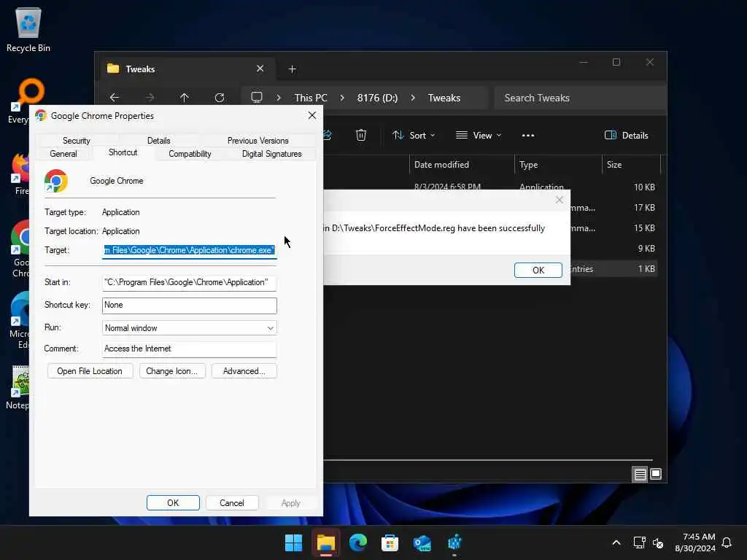Image resolution: width=747 pixels, height=560 pixels.
Task: Switch to details list view icon
Action: point(640,474)
